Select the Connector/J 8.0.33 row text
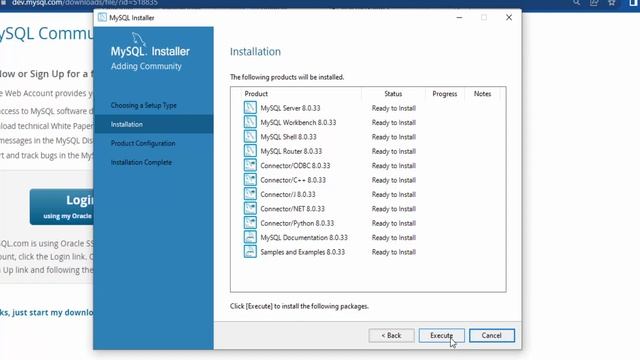640x360 pixels. 288,194
